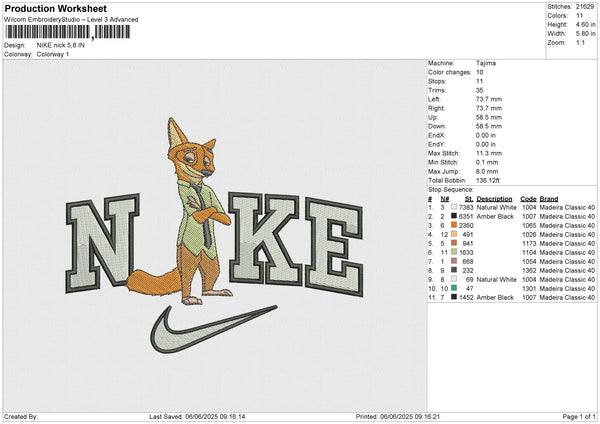Click Madeira Classic 40 brand in row 10

tap(567, 289)
